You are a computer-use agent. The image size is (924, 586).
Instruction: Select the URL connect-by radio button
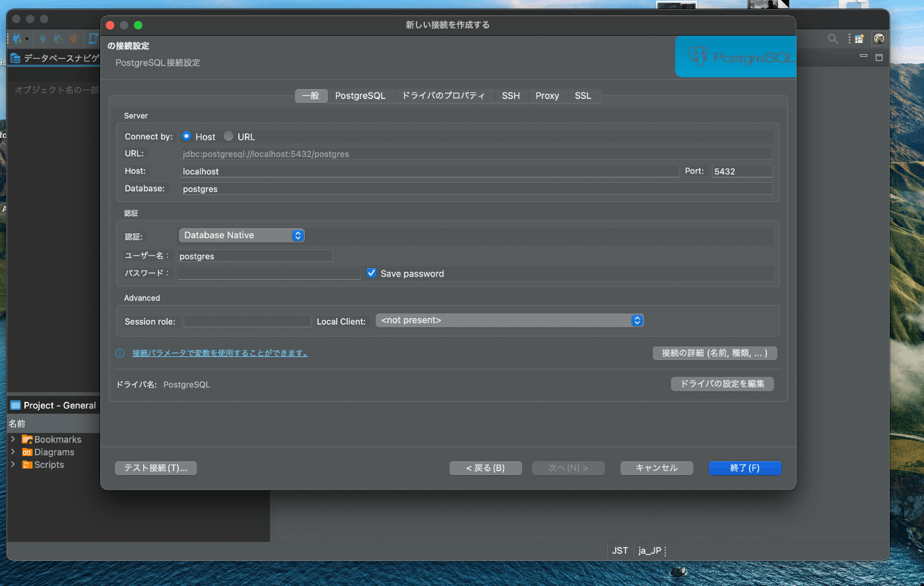point(228,136)
